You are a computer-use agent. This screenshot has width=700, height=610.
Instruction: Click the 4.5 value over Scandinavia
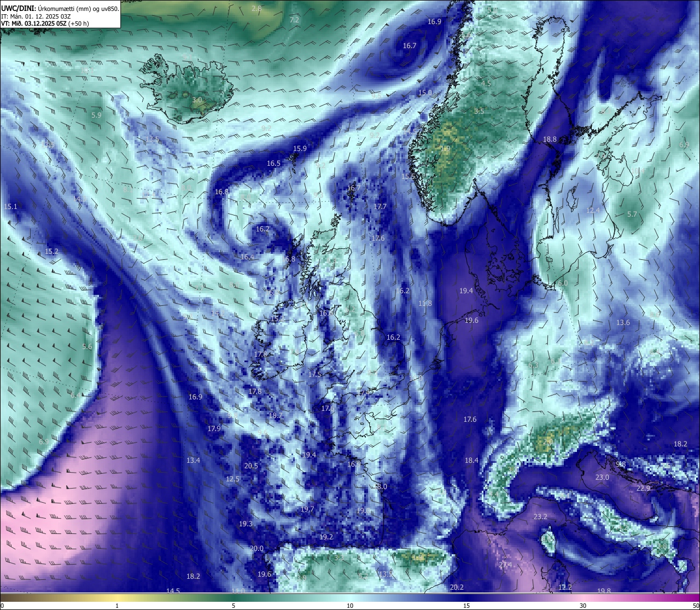click(x=486, y=84)
